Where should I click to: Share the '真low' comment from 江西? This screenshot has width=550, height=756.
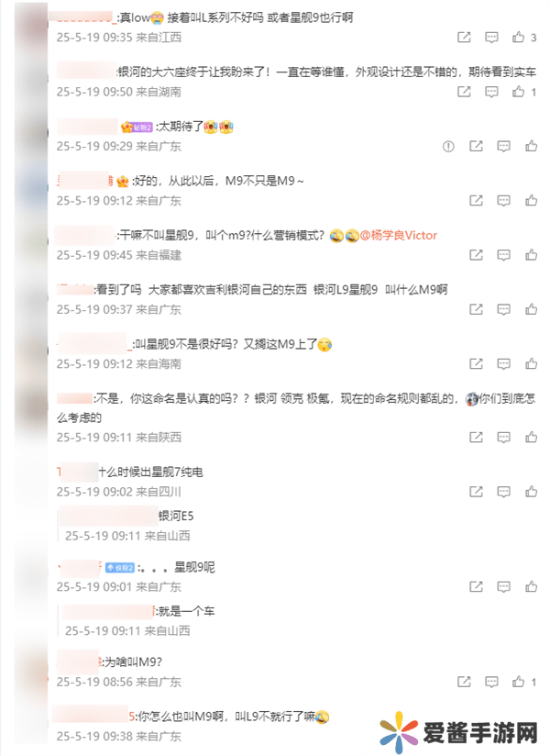(x=464, y=37)
